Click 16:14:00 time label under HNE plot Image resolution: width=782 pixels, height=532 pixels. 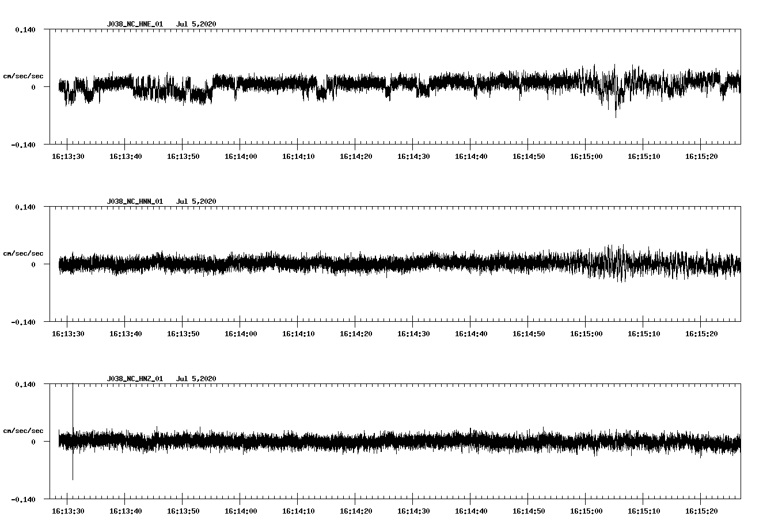click(241, 157)
